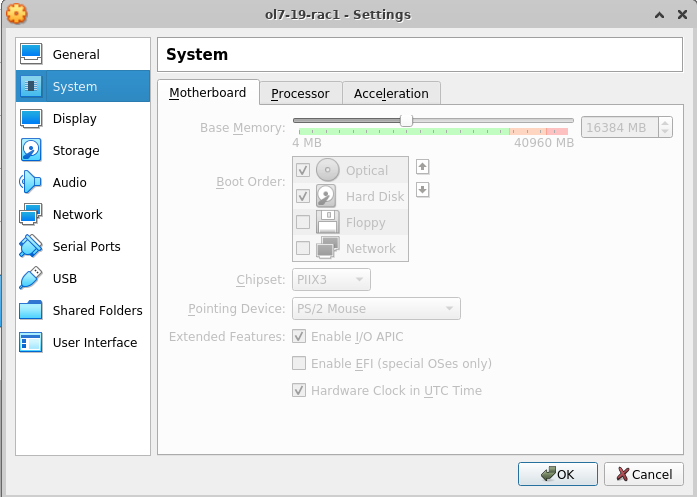Select the Optical label in boot order
Screen dimensions: 697x497
[x=367, y=171]
